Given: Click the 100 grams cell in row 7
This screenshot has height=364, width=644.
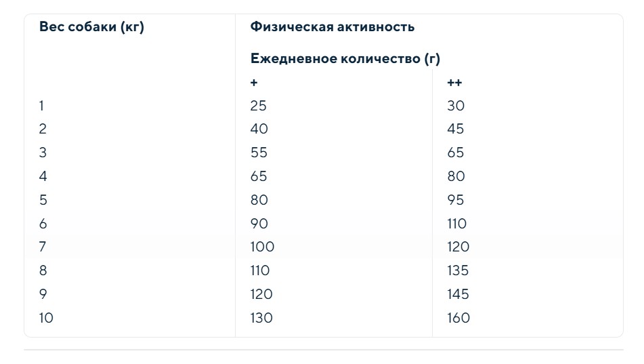Looking at the screenshot, I should (x=262, y=247).
